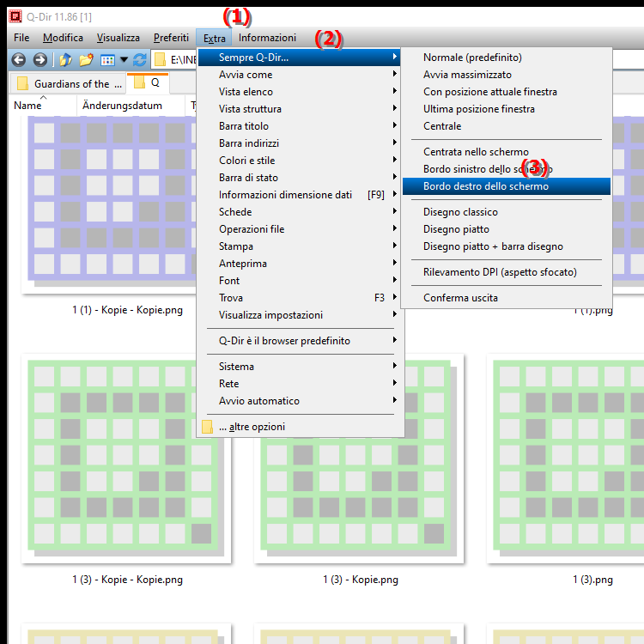Click the folder icon beside altre opzioni
Screen dimensions: 644x644
point(208,427)
